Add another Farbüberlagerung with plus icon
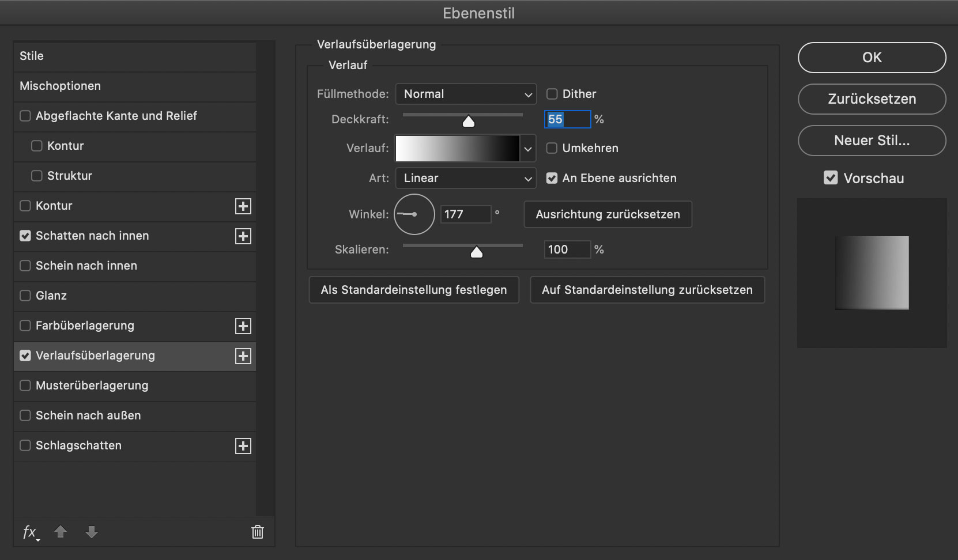The height and width of the screenshot is (560, 958). tap(243, 326)
